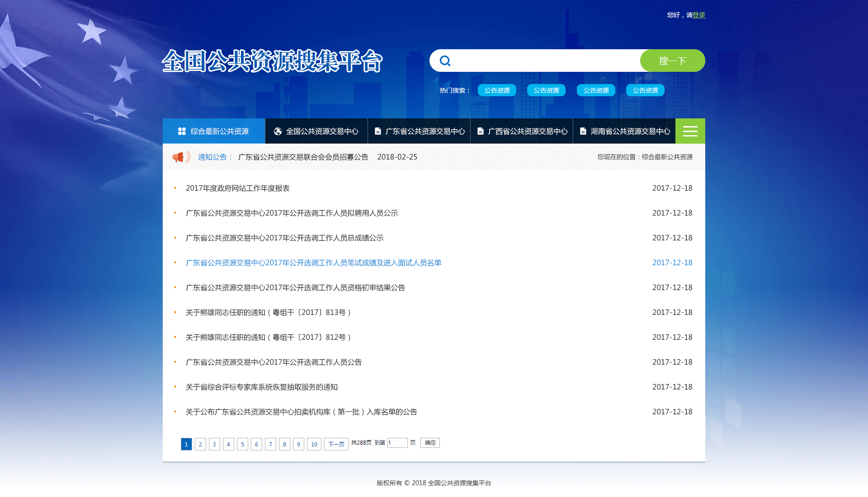Click globe icon on 全国公共资源交易中心 tab
The width and height of the screenshot is (868, 497).
click(x=278, y=131)
